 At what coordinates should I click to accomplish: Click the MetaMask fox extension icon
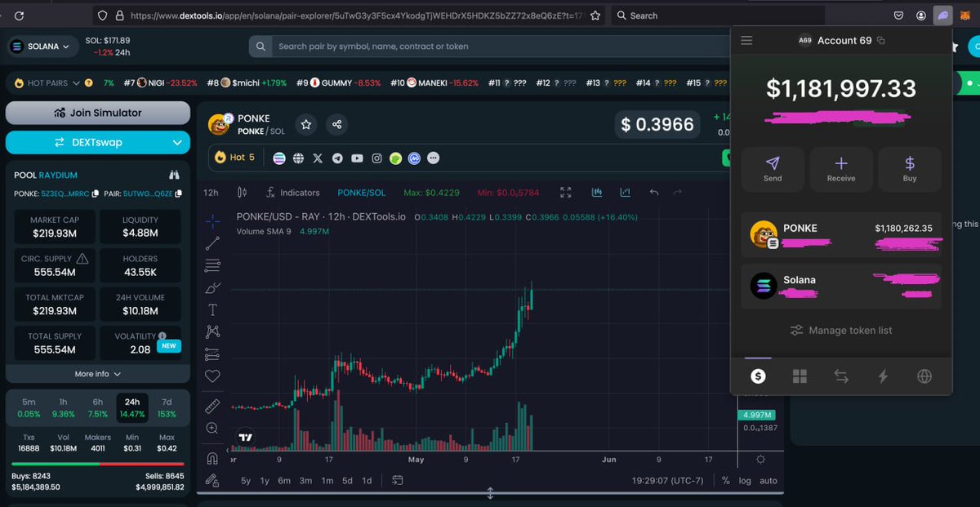pyautogui.click(x=965, y=16)
